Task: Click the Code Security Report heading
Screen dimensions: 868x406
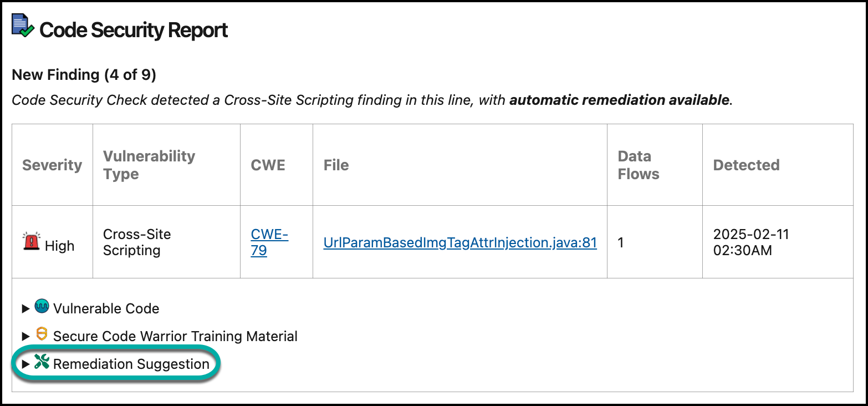Action: pyautogui.click(x=134, y=30)
